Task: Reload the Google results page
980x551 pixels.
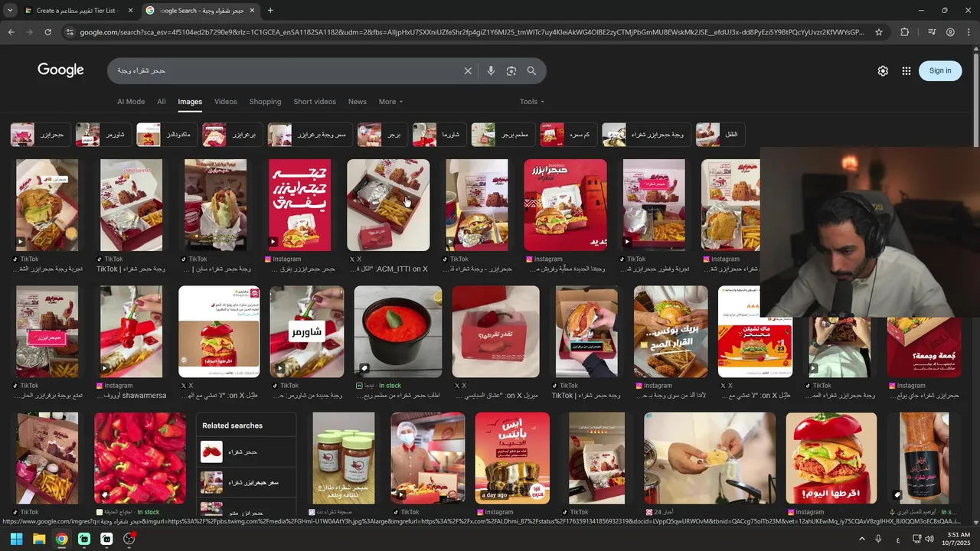Action: point(47,32)
